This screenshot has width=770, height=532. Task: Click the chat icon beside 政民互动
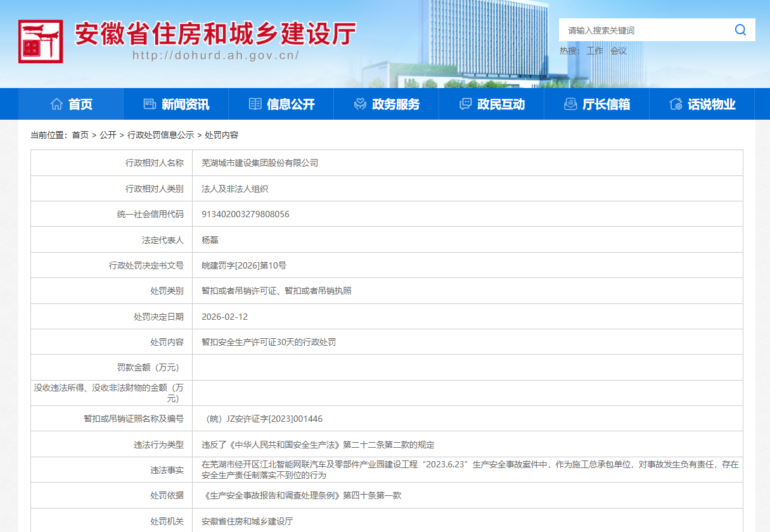point(465,104)
